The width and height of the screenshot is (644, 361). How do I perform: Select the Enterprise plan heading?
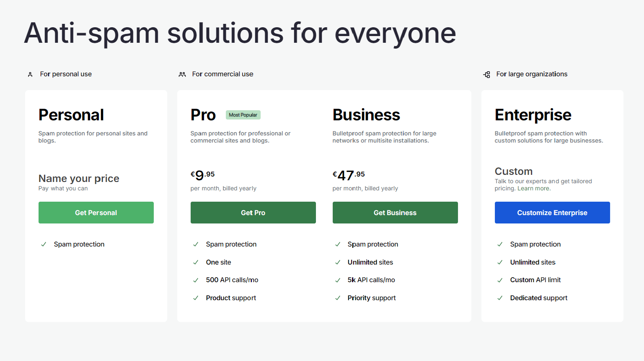click(x=533, y=115)
